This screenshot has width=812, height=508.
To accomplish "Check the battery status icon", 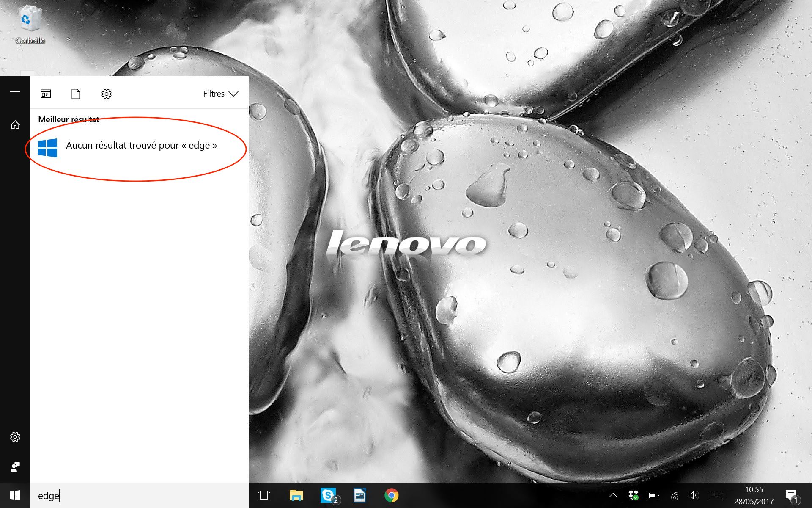I will (654, 495).
